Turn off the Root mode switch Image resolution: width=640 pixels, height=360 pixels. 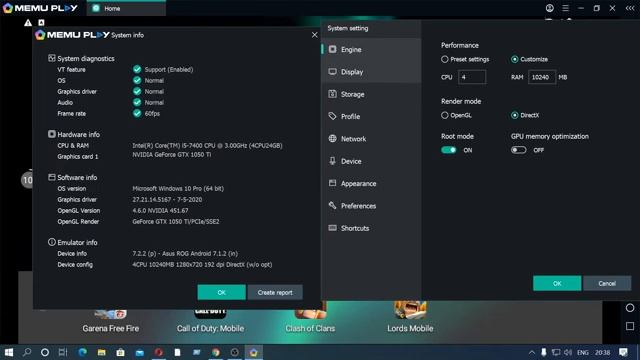(449, 150)
